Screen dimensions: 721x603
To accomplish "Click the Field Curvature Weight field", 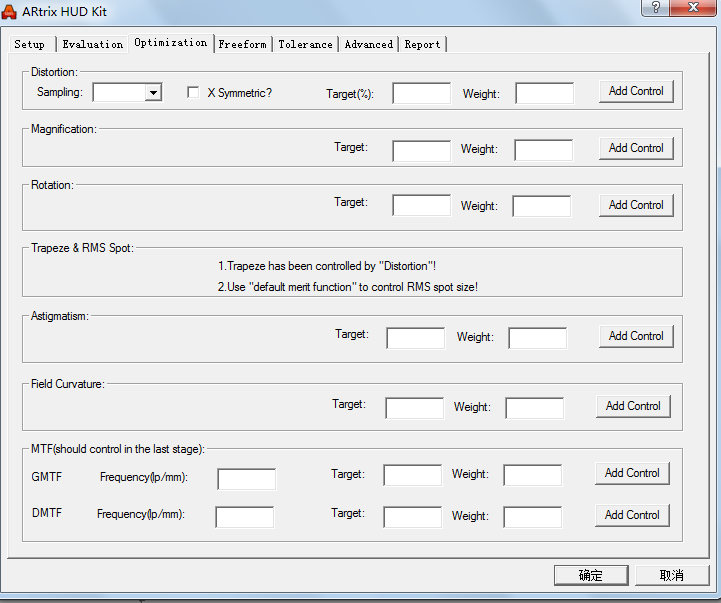I will (x=534, y=408).
